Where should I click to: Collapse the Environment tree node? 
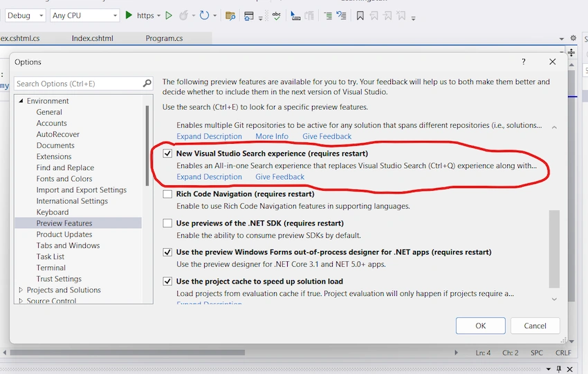click(21, 101)
